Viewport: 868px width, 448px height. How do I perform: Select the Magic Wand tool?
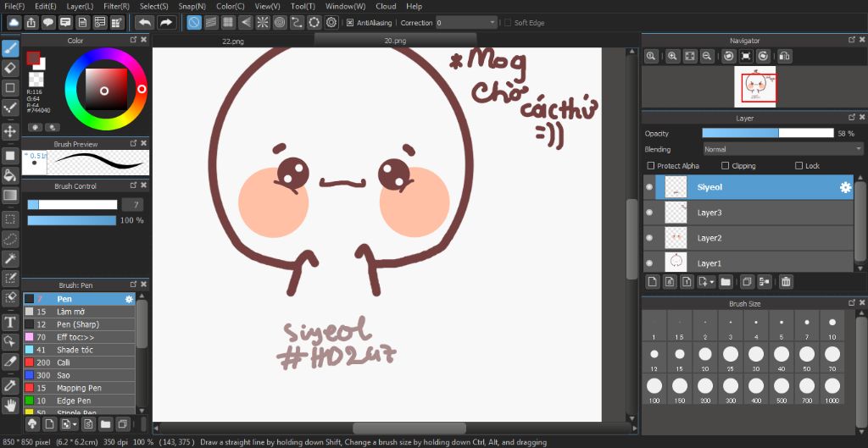10,258
